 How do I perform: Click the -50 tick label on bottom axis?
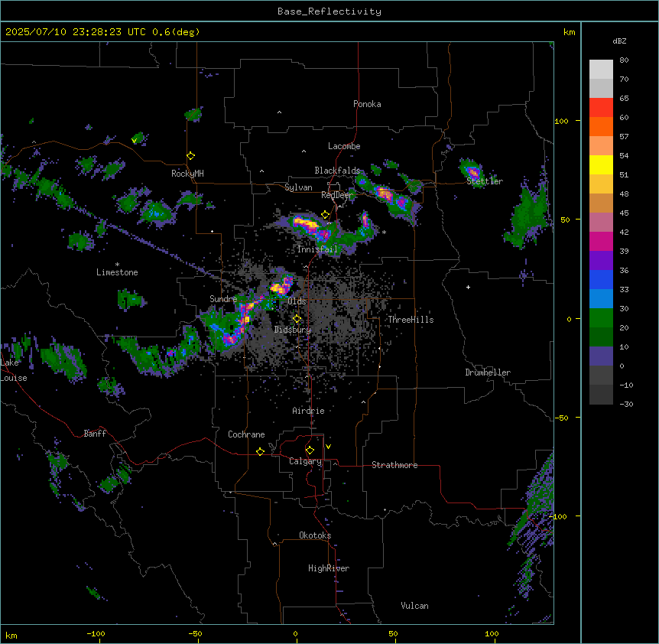[x=195, y=633]
